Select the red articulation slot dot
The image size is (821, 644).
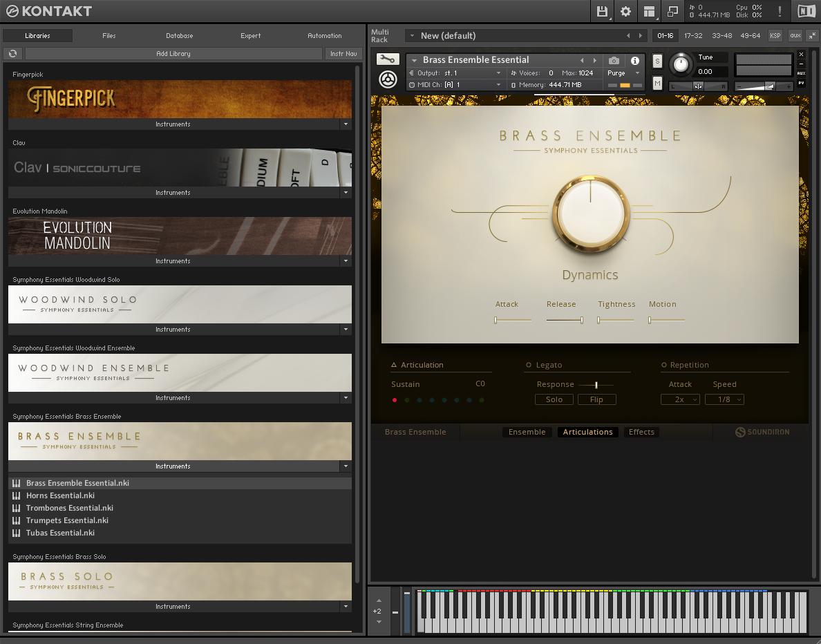395,400
